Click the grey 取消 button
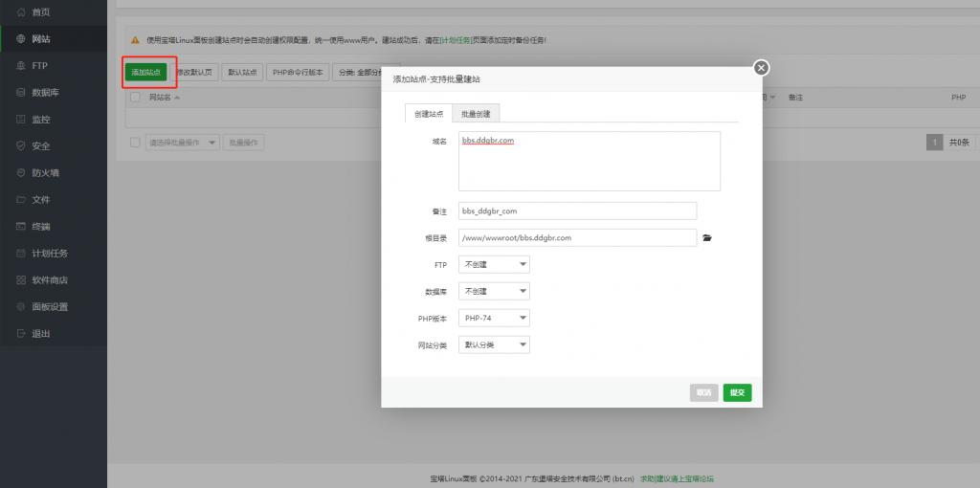Viewport: 980px width, 488px height. click(x=703, y=392)
